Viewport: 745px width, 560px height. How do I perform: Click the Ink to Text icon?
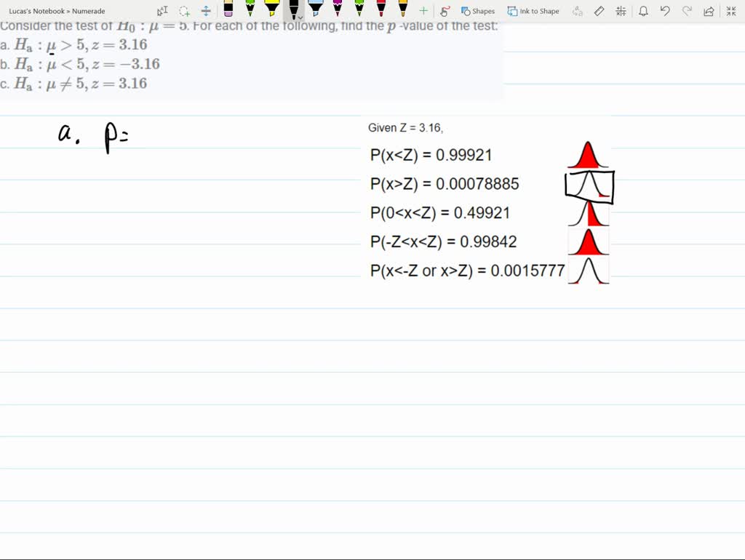coord(577,11)
